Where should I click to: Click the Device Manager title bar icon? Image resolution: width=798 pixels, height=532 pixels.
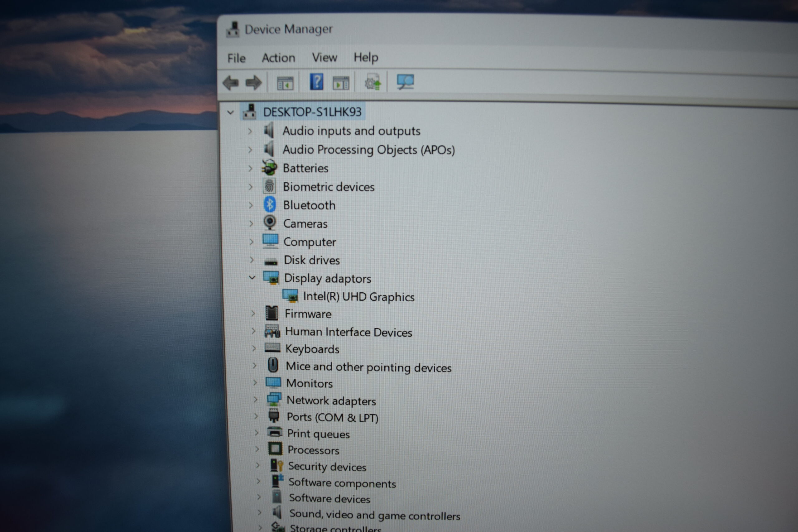coord(233,30)
